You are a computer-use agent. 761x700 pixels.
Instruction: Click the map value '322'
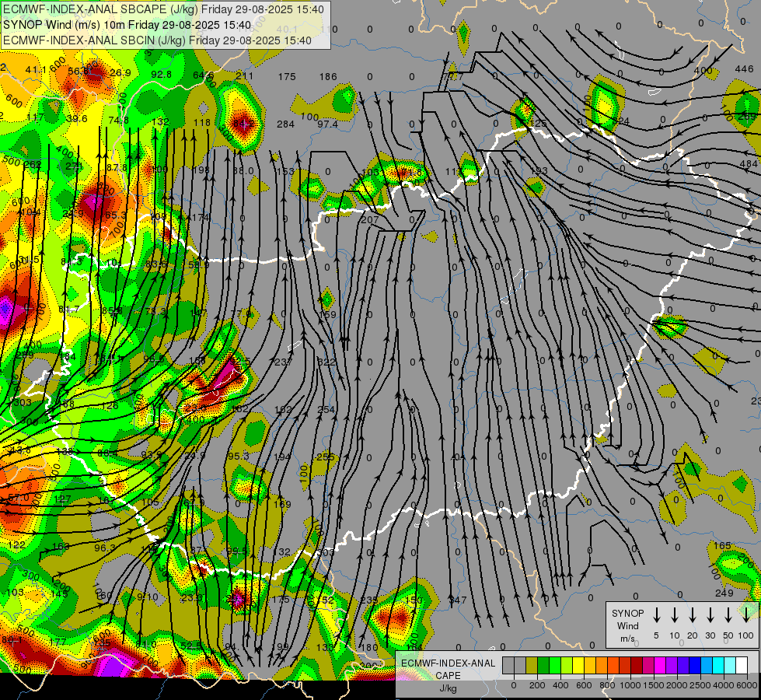(x=326, y=362)
